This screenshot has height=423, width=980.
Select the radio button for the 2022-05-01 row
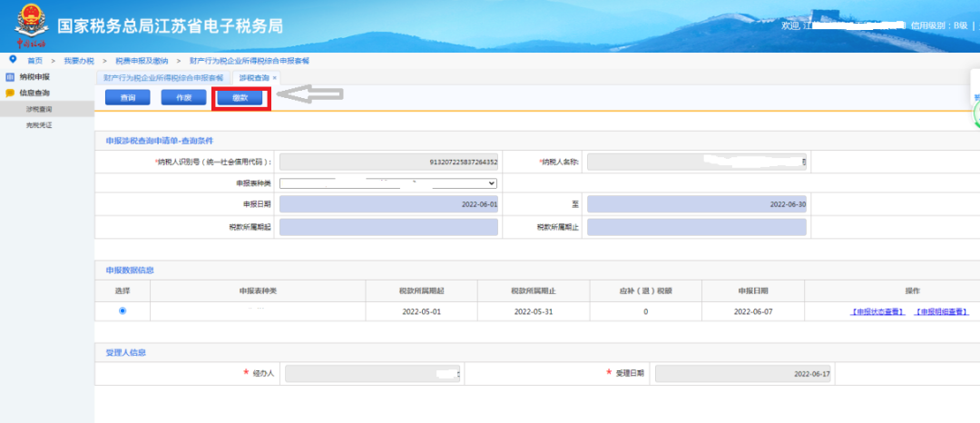(x=122, y=310)
